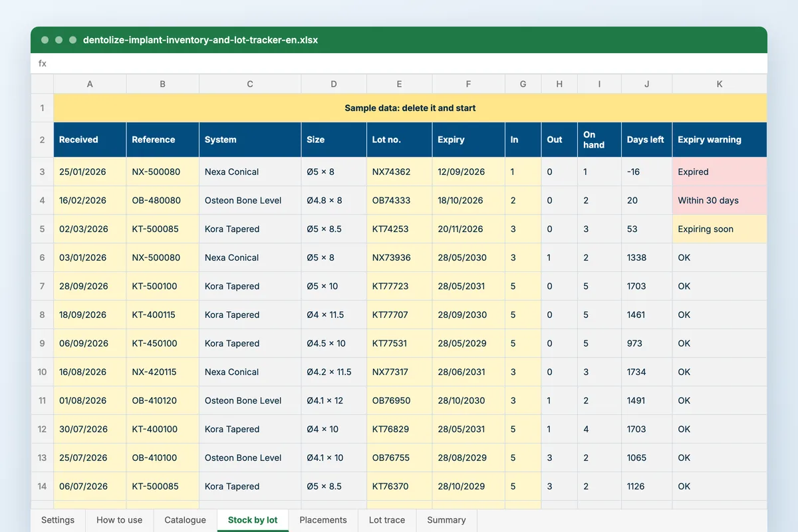Show the Summary sheet tab
This screenshot has width=798, height=532.
click(x=446, y=520)
